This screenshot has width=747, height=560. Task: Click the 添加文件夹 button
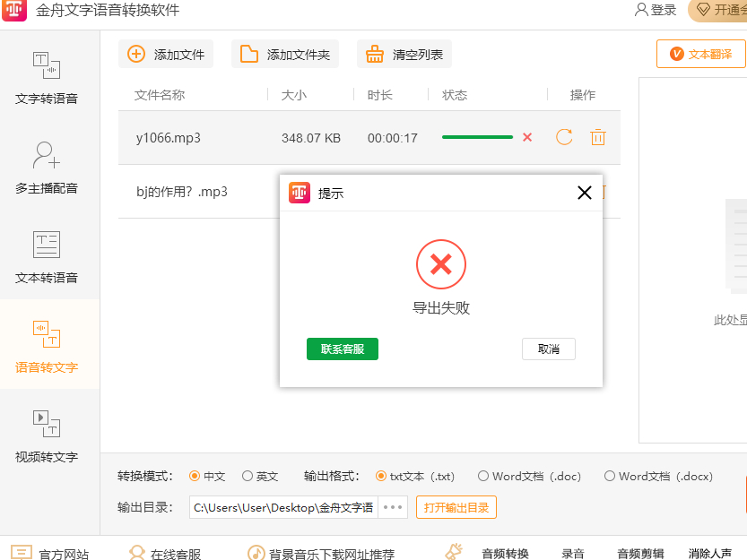pos(285,55)
